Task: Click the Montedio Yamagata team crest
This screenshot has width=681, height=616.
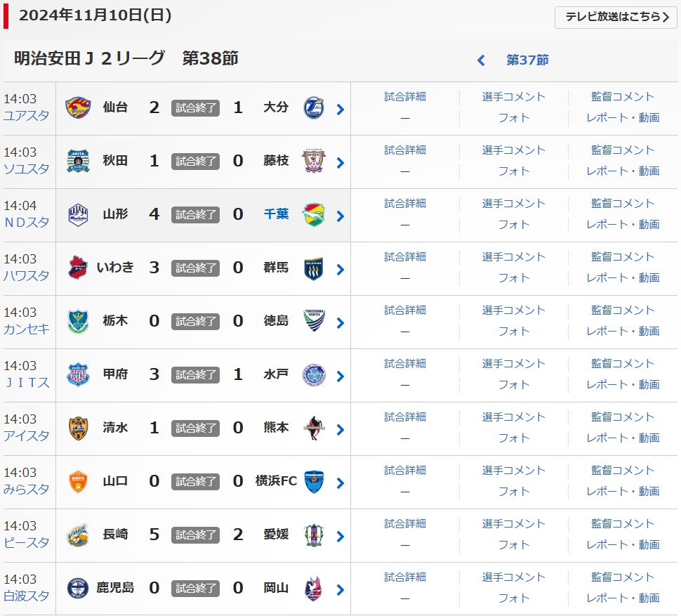Action: pyautogui.click(x=78, y=215)
